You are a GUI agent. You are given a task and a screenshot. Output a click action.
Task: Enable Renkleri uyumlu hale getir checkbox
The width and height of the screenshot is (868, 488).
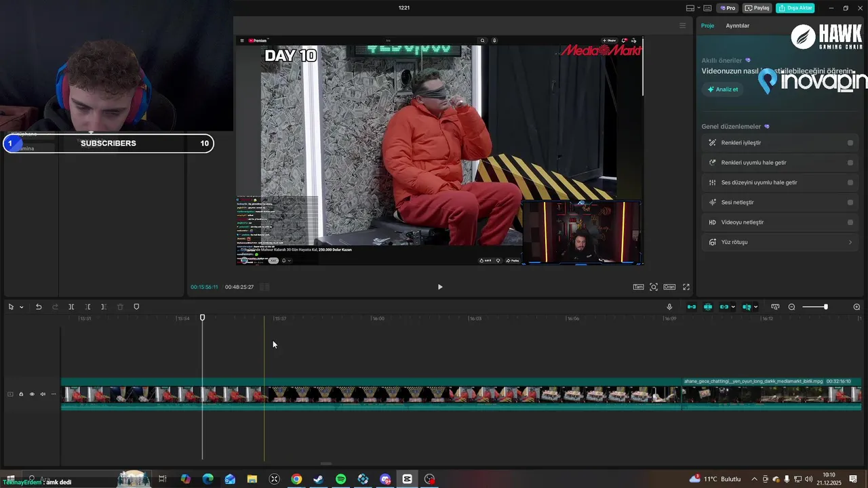point(850,163)
